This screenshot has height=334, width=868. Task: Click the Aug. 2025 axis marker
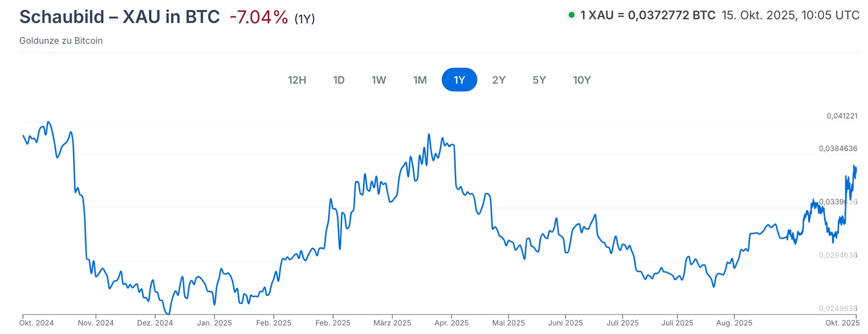[734, 323]
